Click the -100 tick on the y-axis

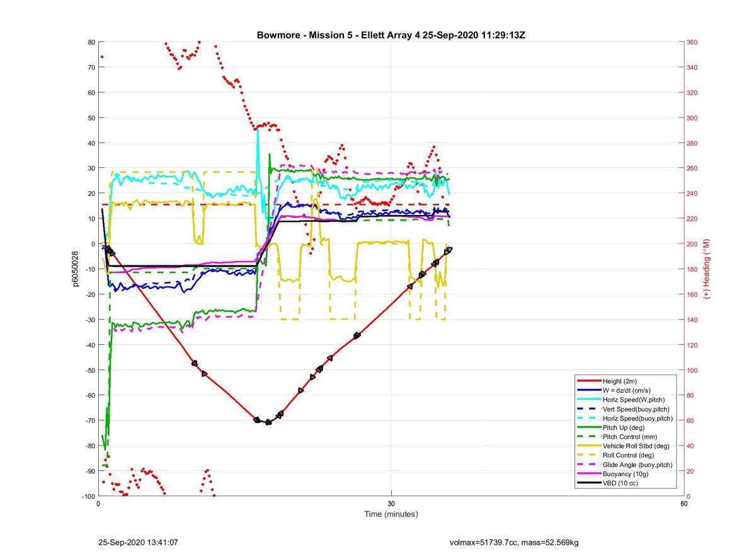pos(88,496)
